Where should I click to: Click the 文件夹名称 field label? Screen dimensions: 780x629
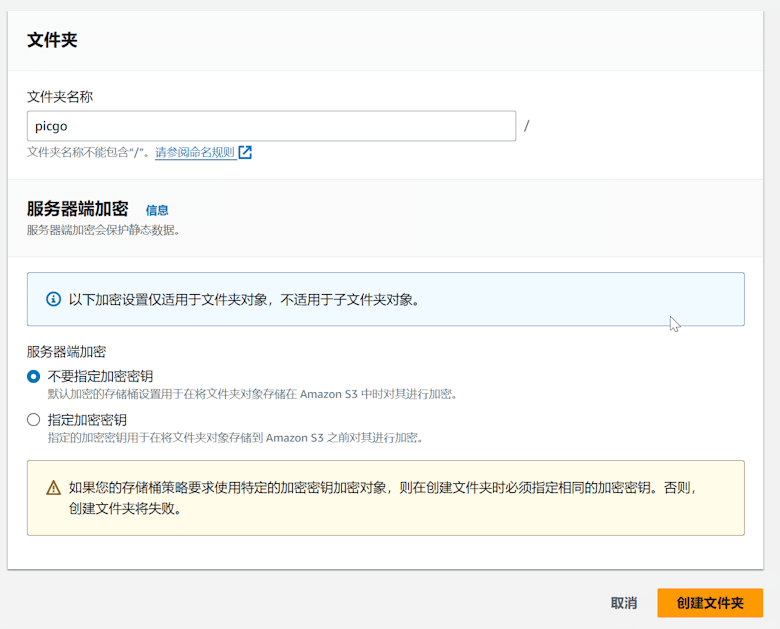(60, 97)
